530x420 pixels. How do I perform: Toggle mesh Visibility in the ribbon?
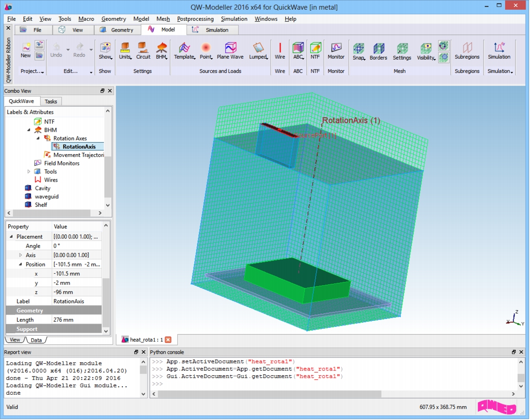426,51
